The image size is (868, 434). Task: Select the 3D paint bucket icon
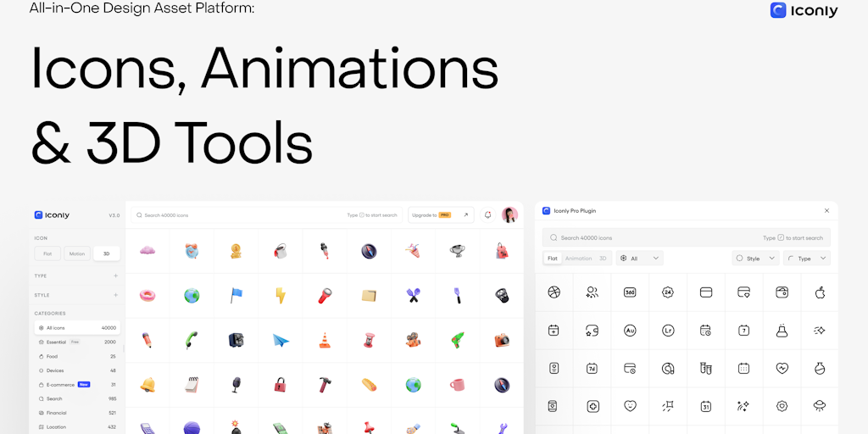pyautogui.click(x=280, y=252)
